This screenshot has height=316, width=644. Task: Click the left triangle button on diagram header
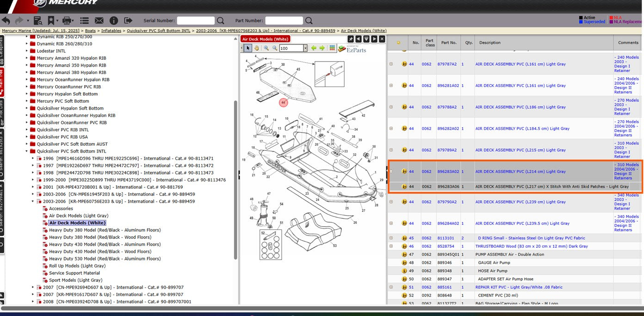click(x=359, y=39)
